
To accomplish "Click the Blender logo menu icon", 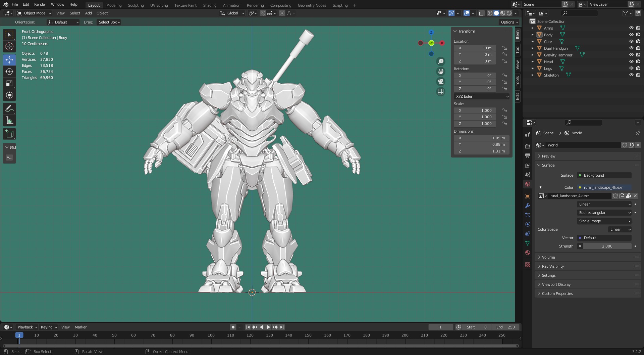I will coord(6,4).
